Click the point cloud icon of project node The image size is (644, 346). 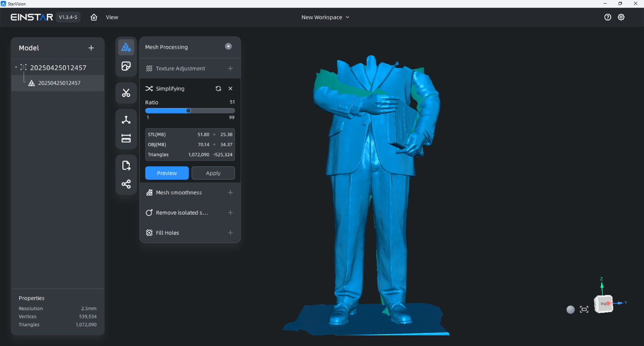click(23, 68)
